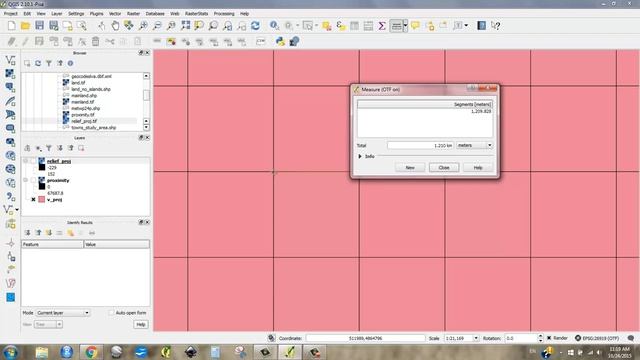Click Close button in Measure dialog
The height and width of the screenshot is (360, 640).
(x=444, y=168)
